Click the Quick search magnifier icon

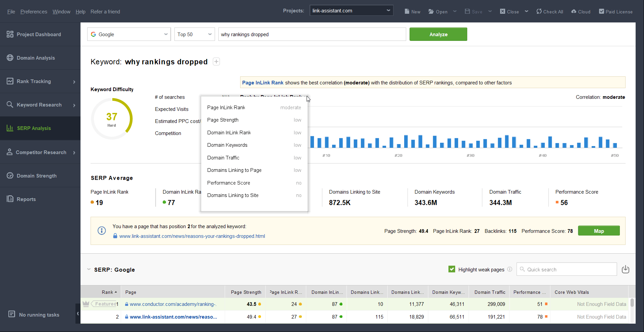tap(522, 269)
